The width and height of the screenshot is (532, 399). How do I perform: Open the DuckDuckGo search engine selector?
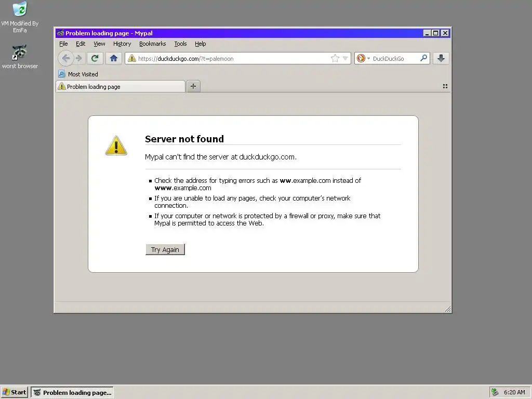[x=363, y=58]
